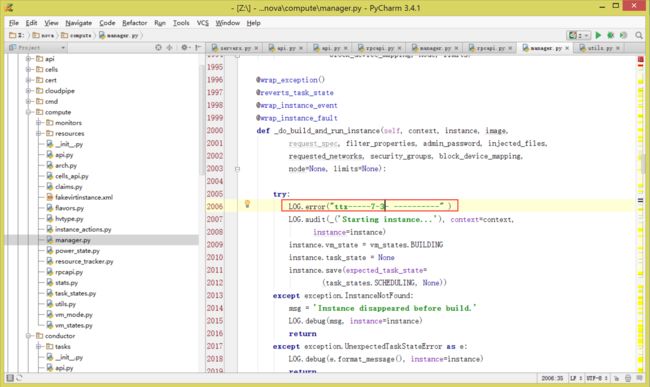Image resolution: width=650 pixels, height=387 pixels.
Task: Toggle tool window buttons in status bar corner
Action: pos(10,378)
